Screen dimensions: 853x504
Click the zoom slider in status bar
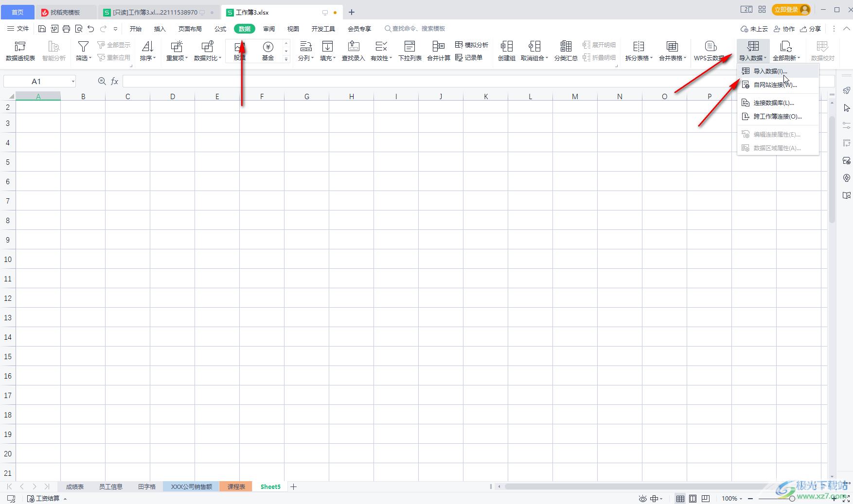pyautogui.click(x=792, y=499)
